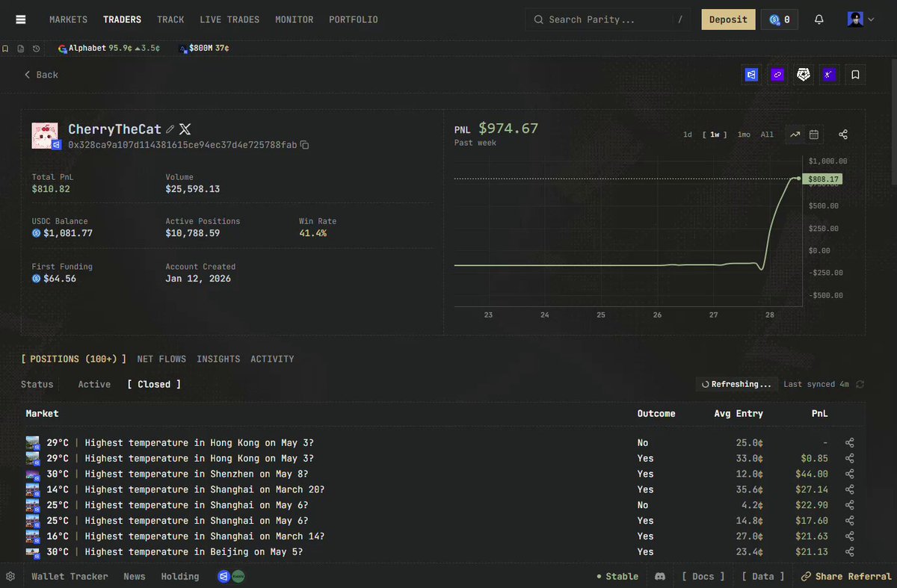Share the PNL chart
The width and height of the screenshot is (897, 588).
click(x=843, y=134)
